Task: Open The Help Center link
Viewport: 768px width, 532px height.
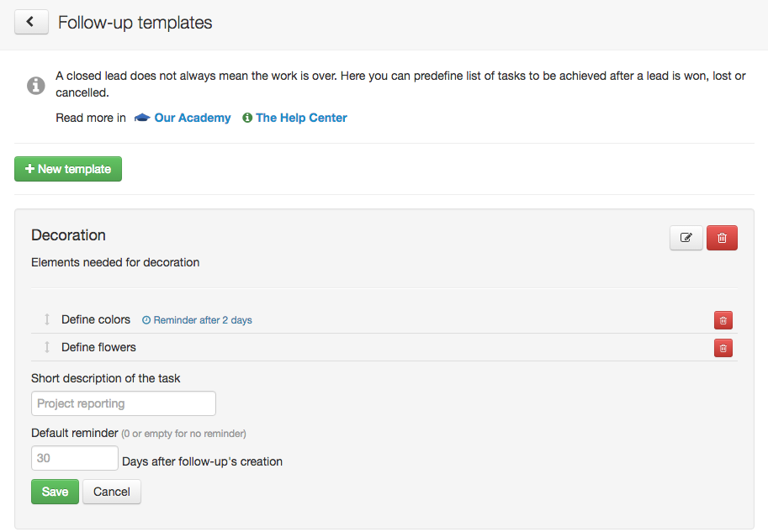Action: (x=301, y=118)
